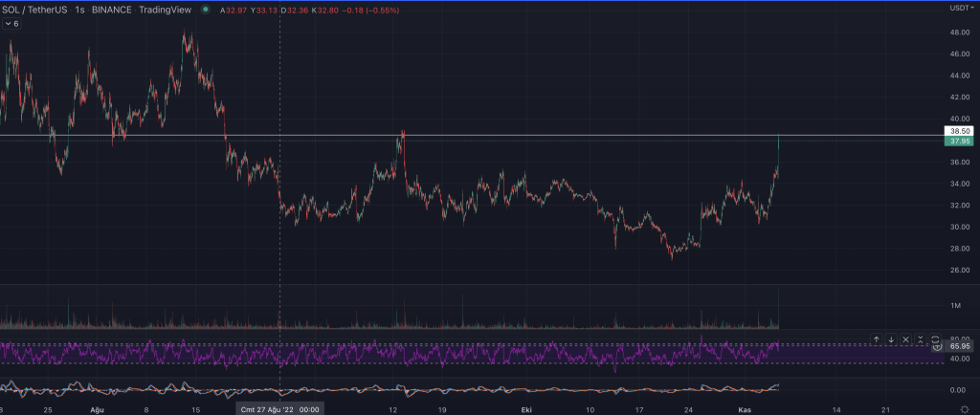
Task: Open chart settings gear in bottom-right corner
Action: 964,408
